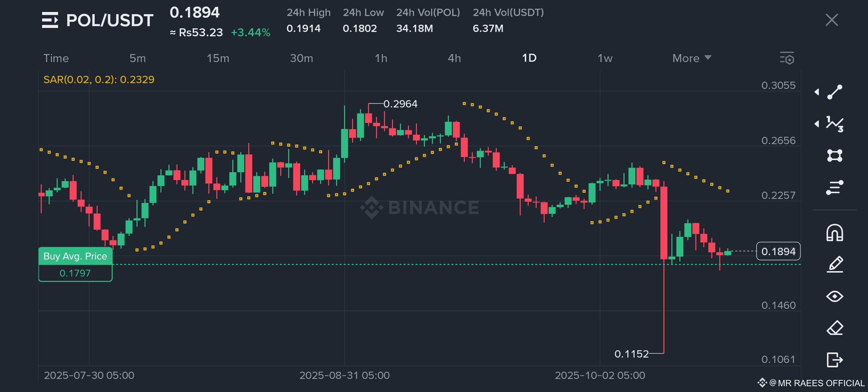Screen dimensions: 868x392
Task: Open chart indicator settings icon
Action: coord(787,58)
